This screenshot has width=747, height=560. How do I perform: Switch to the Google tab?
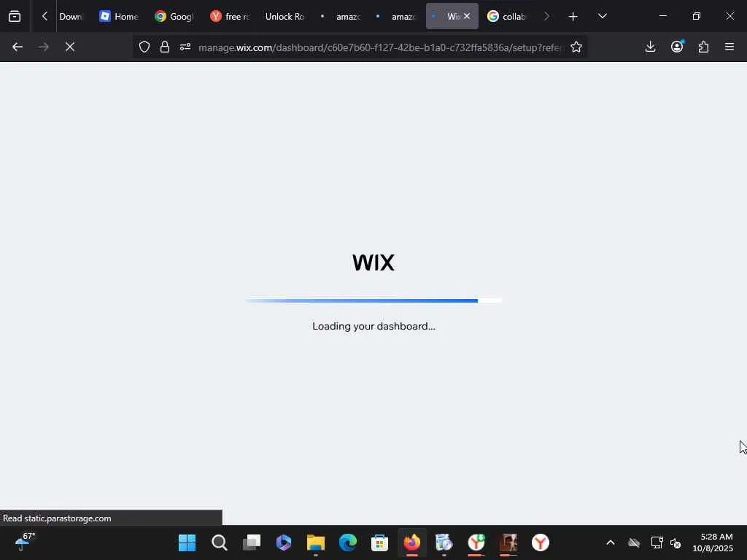174,16
